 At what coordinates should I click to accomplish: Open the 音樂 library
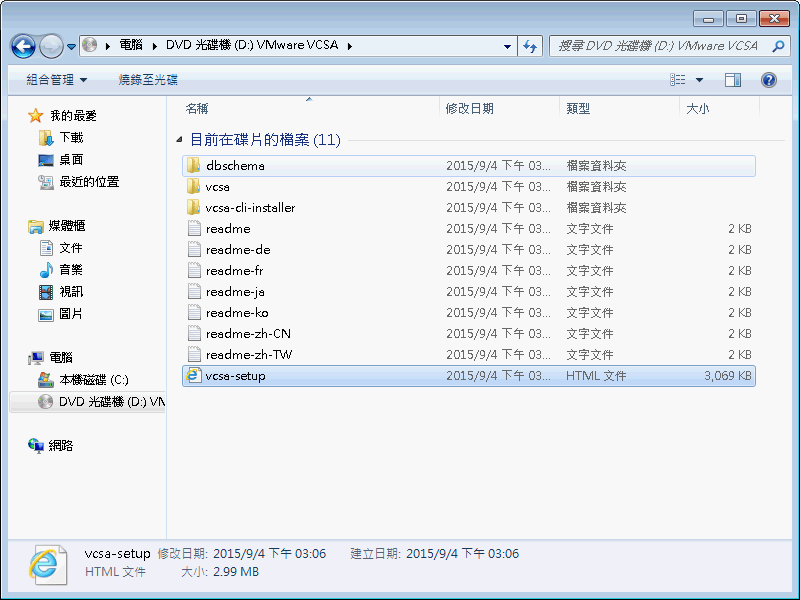70,270
